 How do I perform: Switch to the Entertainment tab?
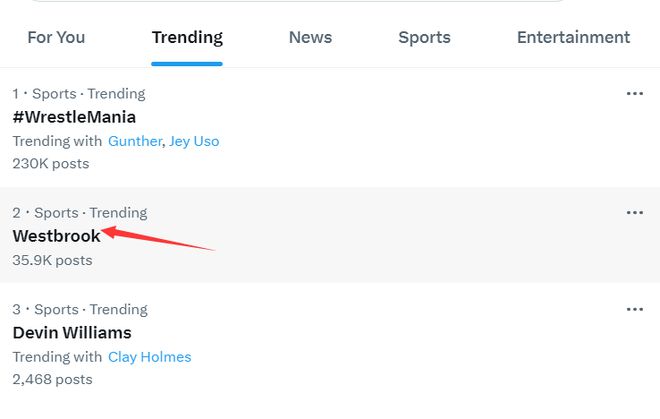pos(573,38)
